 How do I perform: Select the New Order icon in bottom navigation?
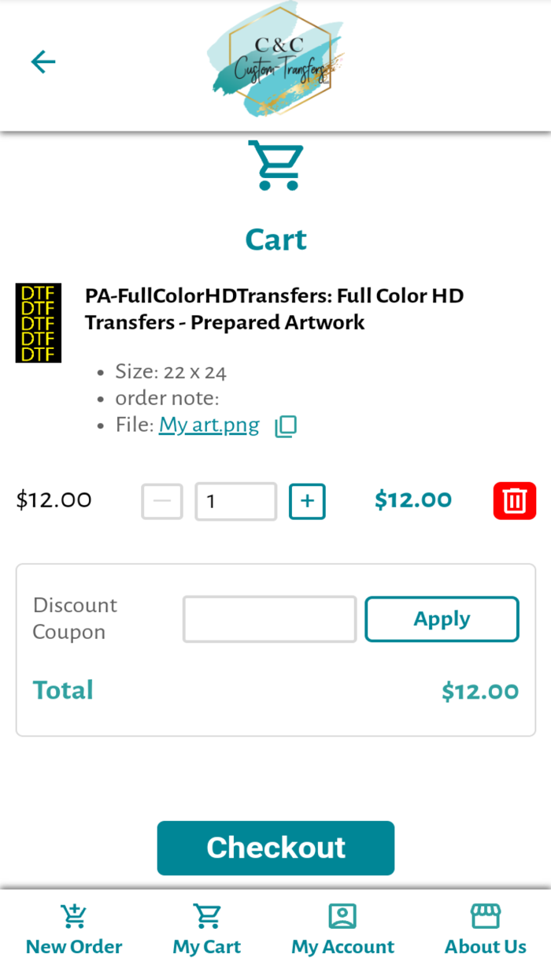73,916
